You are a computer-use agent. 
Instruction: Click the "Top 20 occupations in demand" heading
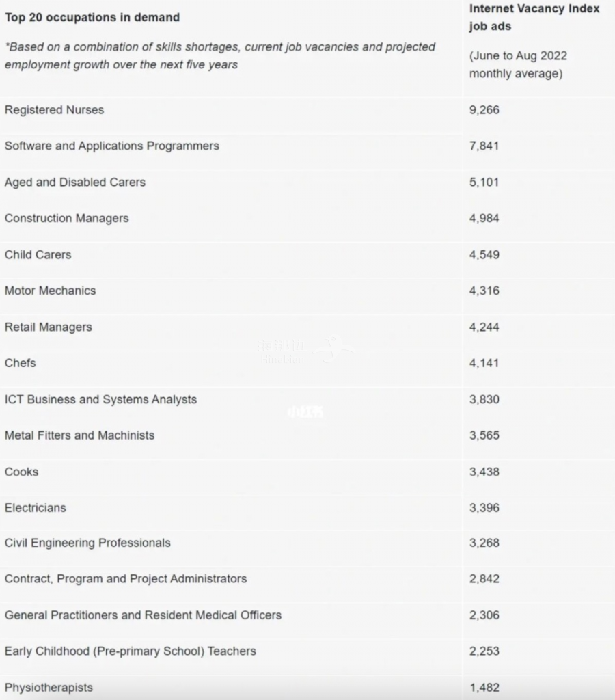(x=92, y=17)
